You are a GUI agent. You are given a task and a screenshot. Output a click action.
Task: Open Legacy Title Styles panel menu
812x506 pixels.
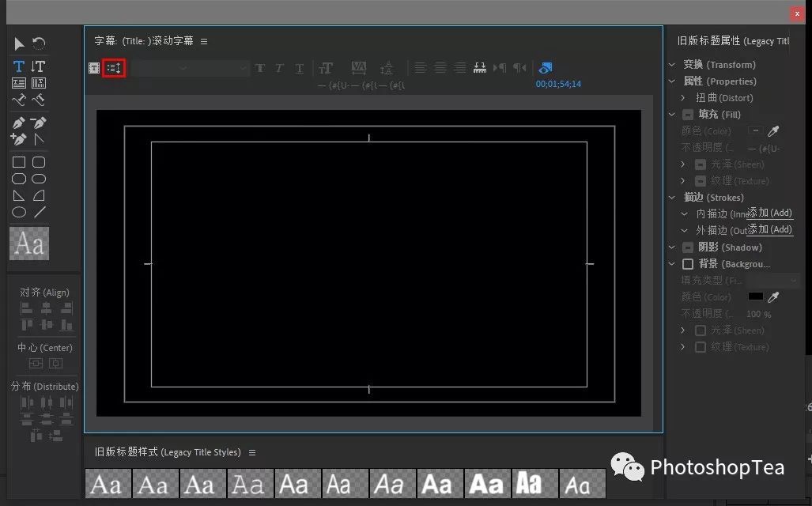click(252, 453)
